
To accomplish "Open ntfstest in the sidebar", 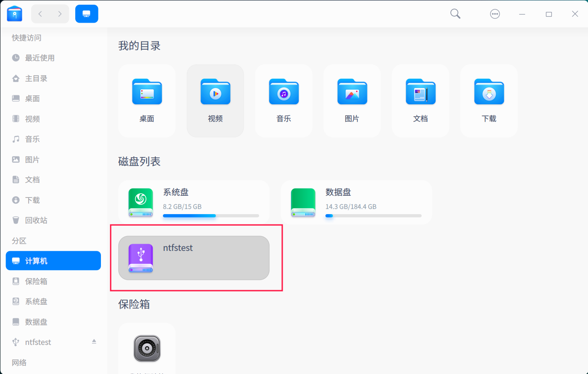I will [x=53, y=342].
